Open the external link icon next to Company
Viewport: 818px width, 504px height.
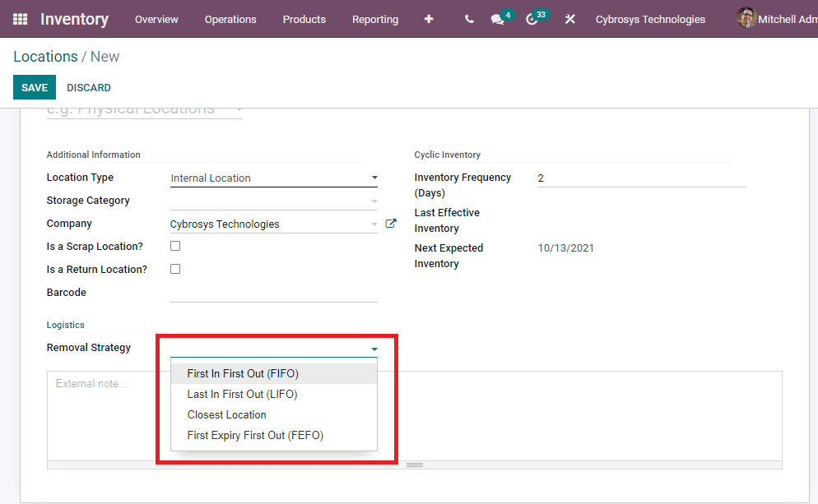[x=391, y=222]
